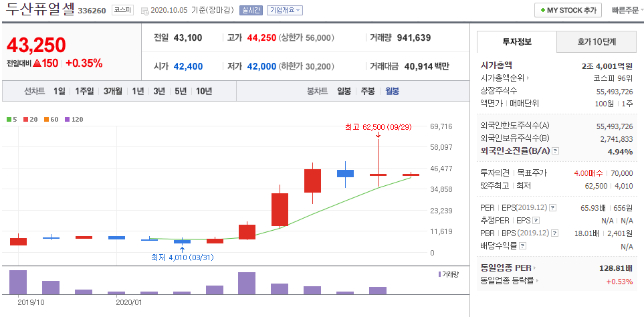644x317 pixels.
Task: Select the 3년 line chart period
Action: 159,91
